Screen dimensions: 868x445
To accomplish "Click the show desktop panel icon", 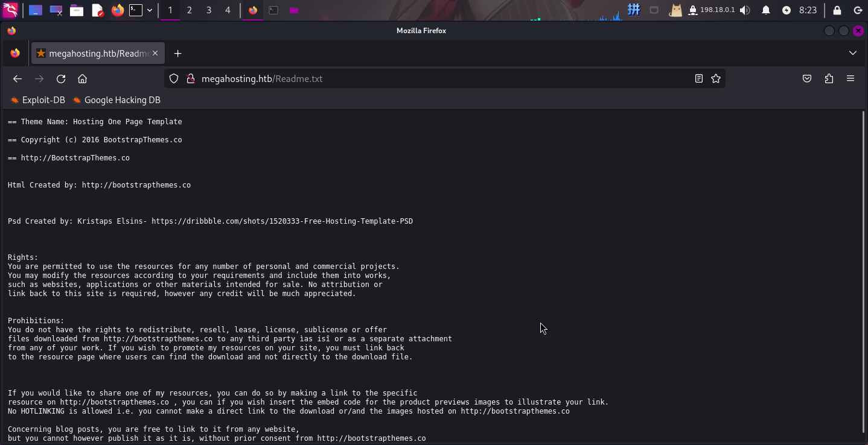I will click(x=36, y=10).
